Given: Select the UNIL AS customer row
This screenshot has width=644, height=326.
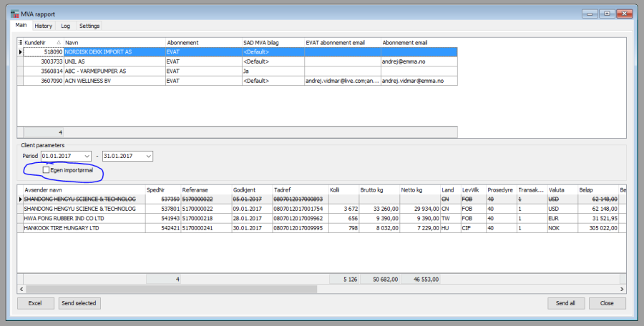Looking at the screenshot, I should (x=114, y=61).
